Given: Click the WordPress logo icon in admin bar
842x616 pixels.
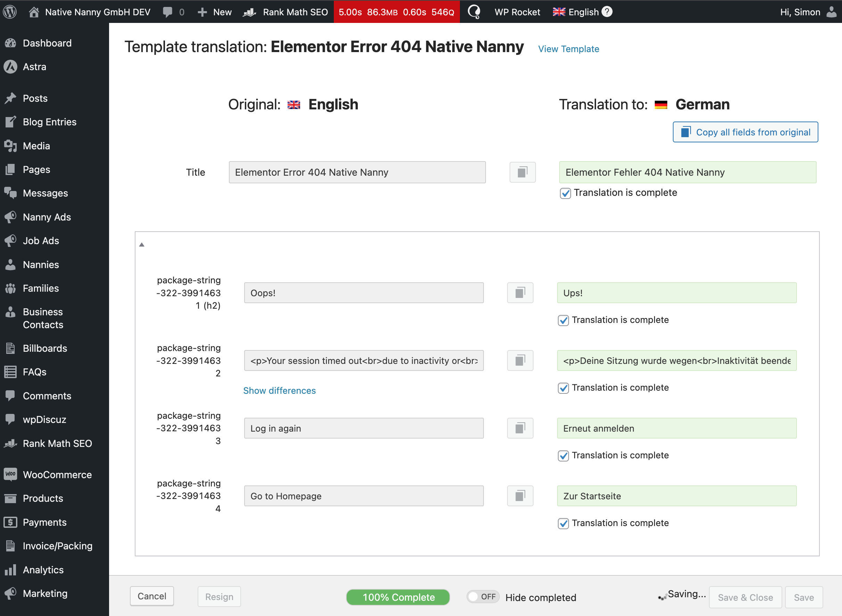Looking at the screenshot, I should click(x=10, y=12).
